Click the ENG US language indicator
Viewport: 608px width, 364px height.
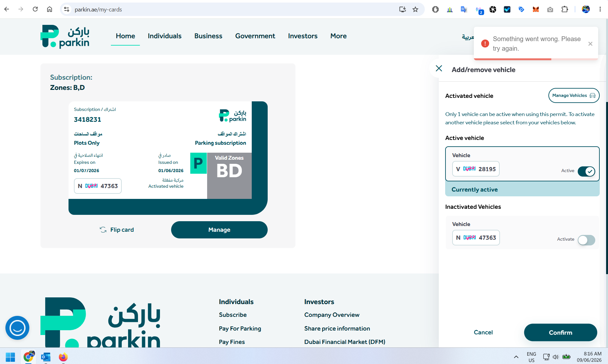click(x=531, y=357)
